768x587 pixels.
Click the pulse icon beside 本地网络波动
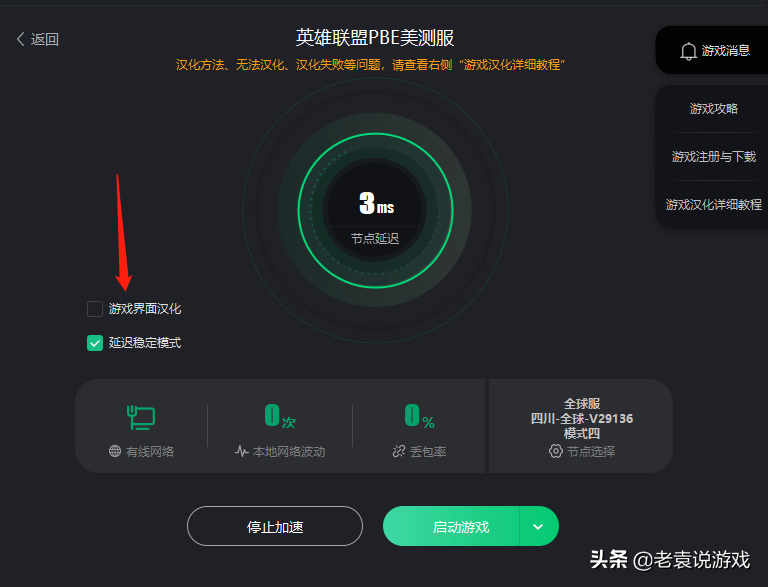coord(241,451)
